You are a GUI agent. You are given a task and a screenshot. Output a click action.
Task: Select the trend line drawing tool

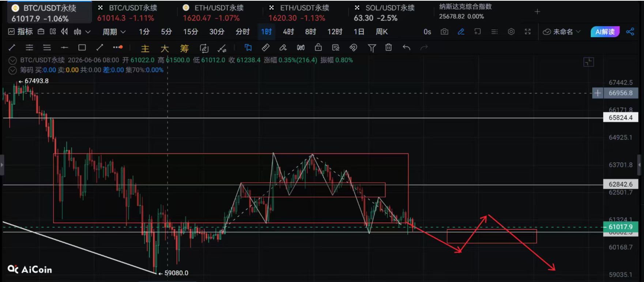tap(12, 48)
